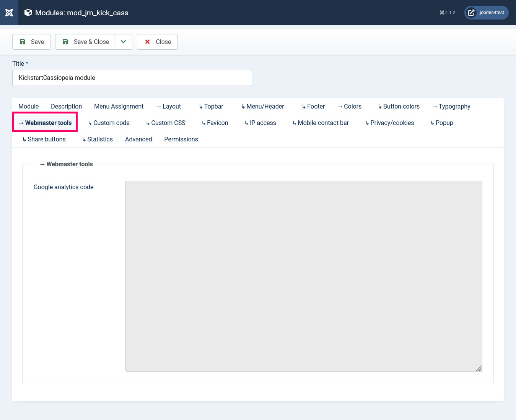This screenshot has height=420, width=516.
Task: Click the Save button
Action: click(x=31, y=42)
